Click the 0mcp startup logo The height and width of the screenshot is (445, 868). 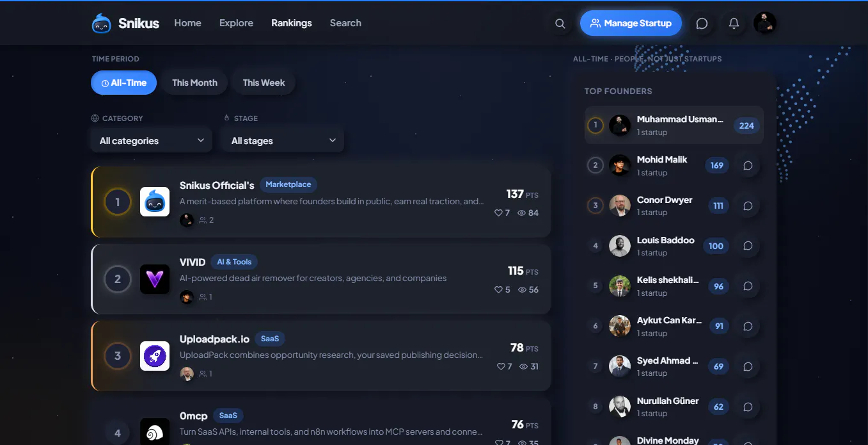(155, 432)
